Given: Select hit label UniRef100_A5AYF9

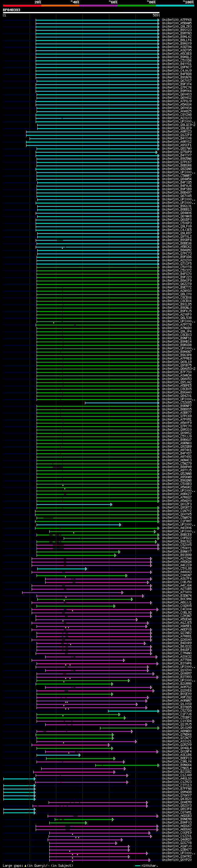Looking at the screenshot, I should click(x=176, y=423).
